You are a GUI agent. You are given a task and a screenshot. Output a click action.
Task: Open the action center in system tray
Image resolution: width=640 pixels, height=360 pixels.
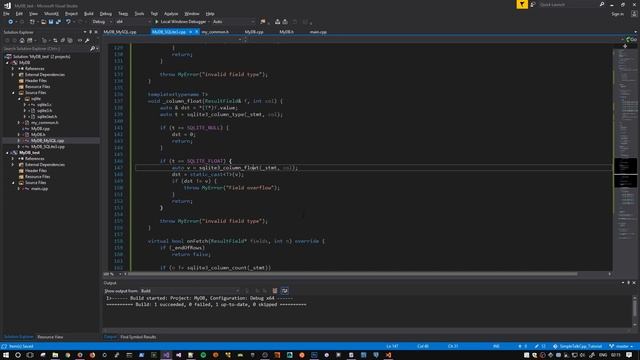point(629,355)
